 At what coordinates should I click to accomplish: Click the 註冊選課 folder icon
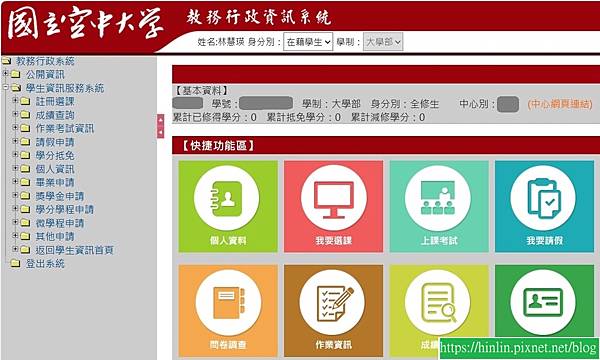point(25,101)
